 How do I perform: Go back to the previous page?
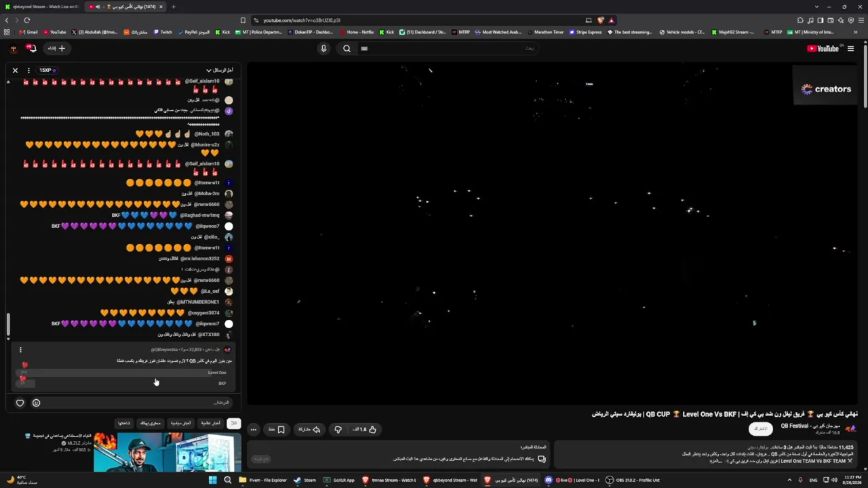[x=7, y=20]
